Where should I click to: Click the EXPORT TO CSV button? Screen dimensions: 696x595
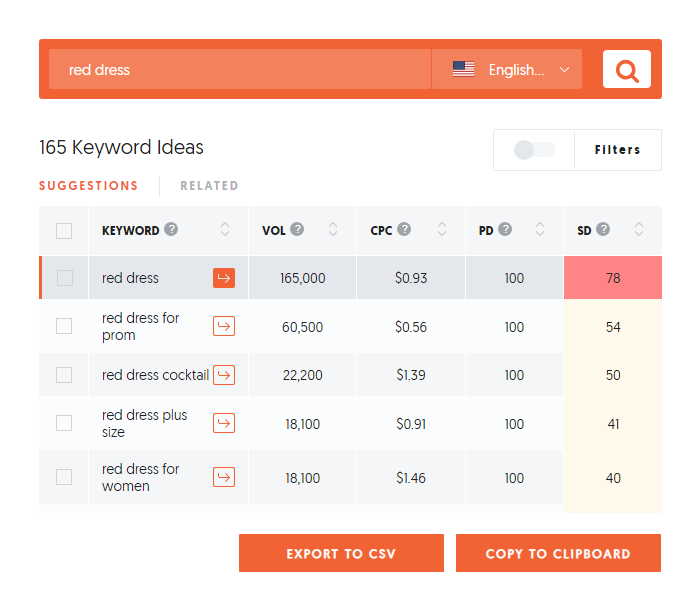coord(341,553)
